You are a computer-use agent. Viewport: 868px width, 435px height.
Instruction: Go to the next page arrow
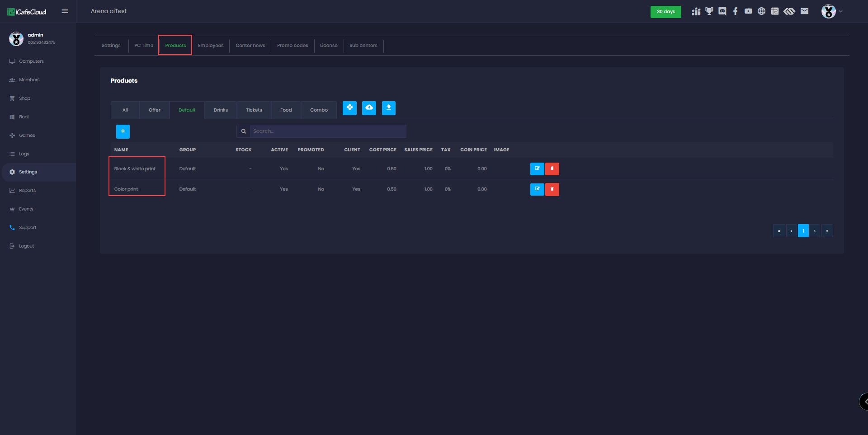tap(815, 231)
